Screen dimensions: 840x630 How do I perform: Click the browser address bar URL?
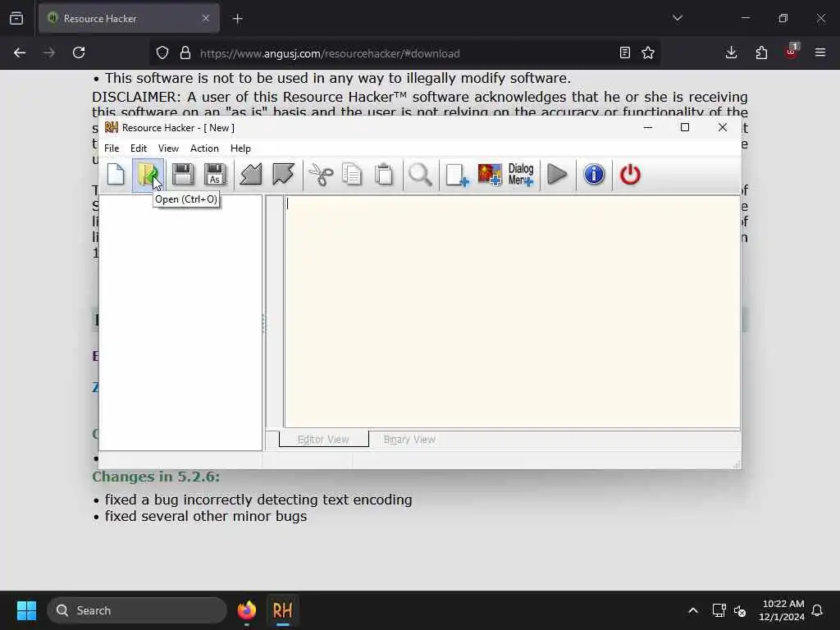[x=330, y=53]
